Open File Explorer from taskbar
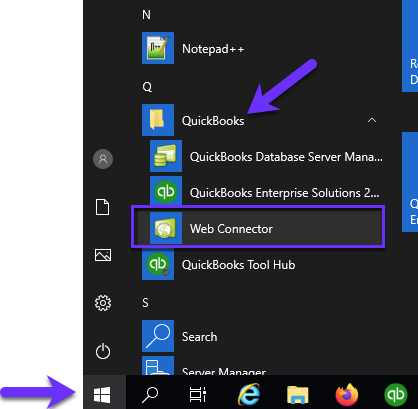Viewport: 418px width, 409px height. pyautogui.click(x=297, y=395)
